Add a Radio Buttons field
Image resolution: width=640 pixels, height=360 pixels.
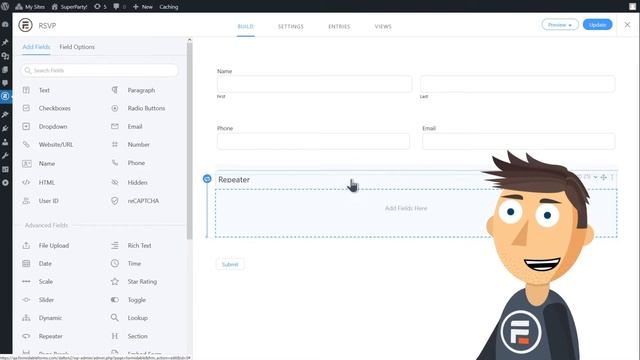point(146,108)
